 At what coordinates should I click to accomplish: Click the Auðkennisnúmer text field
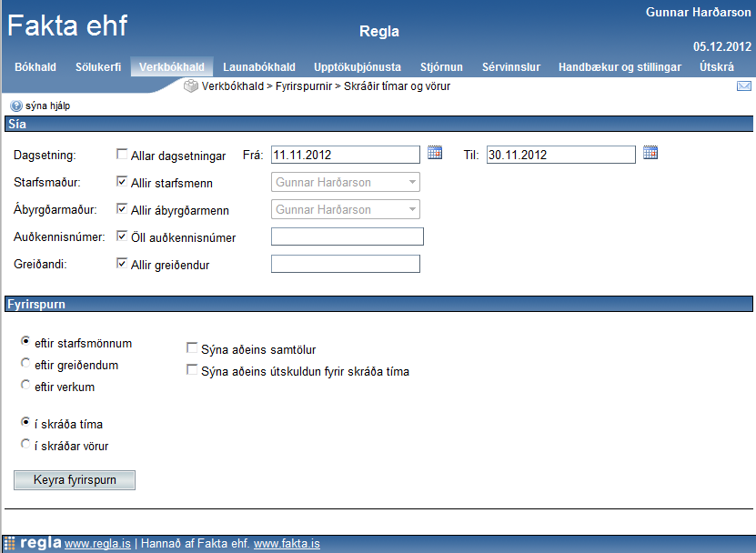click(x=348, y=237)
